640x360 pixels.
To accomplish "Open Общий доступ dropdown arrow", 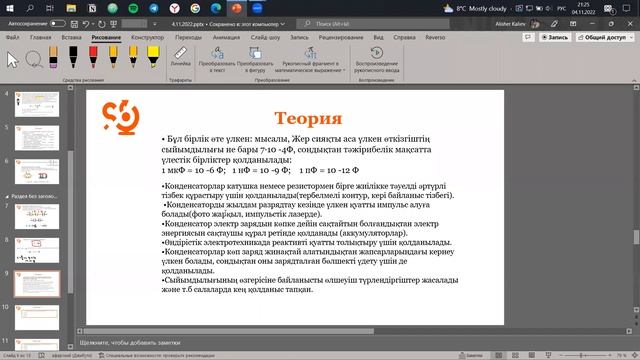I will point(631,37).
